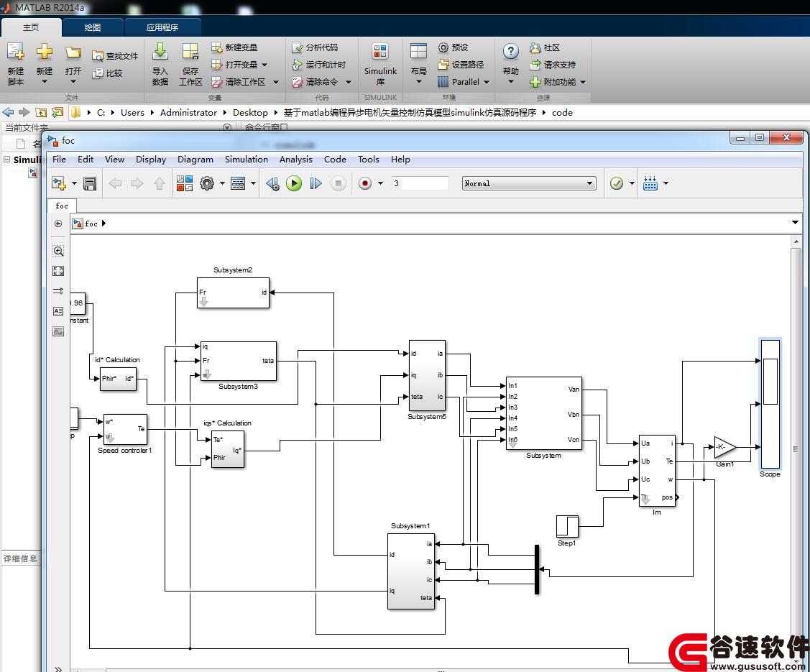Expand the simulation mode Normal dropdown
The width and height of the screenshot is (810, 672).
pos(589,183)
